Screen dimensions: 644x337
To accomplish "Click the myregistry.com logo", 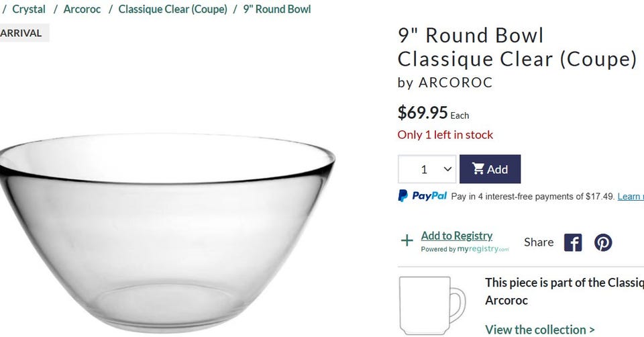I will tap(483, 249).
